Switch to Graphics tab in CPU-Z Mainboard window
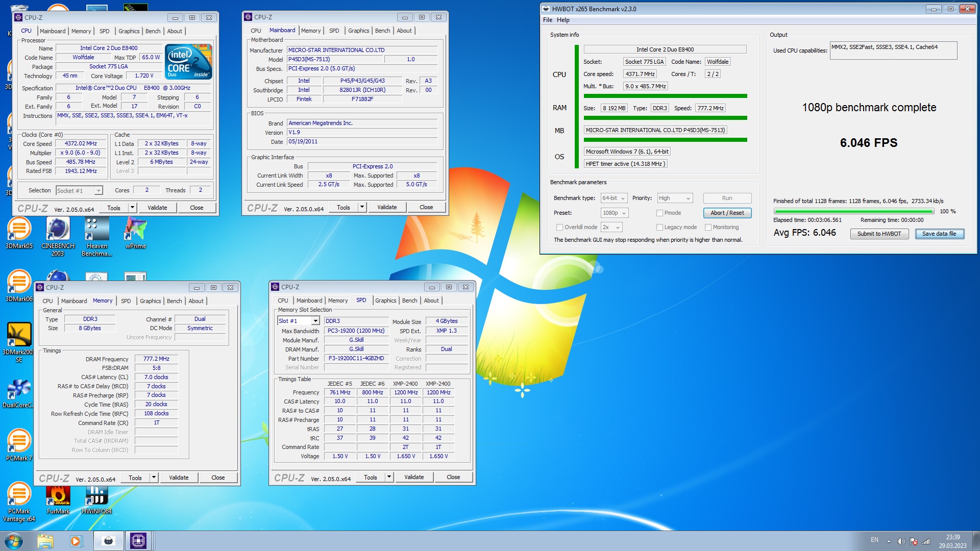The image size is (980, 551). click(358, 31)
